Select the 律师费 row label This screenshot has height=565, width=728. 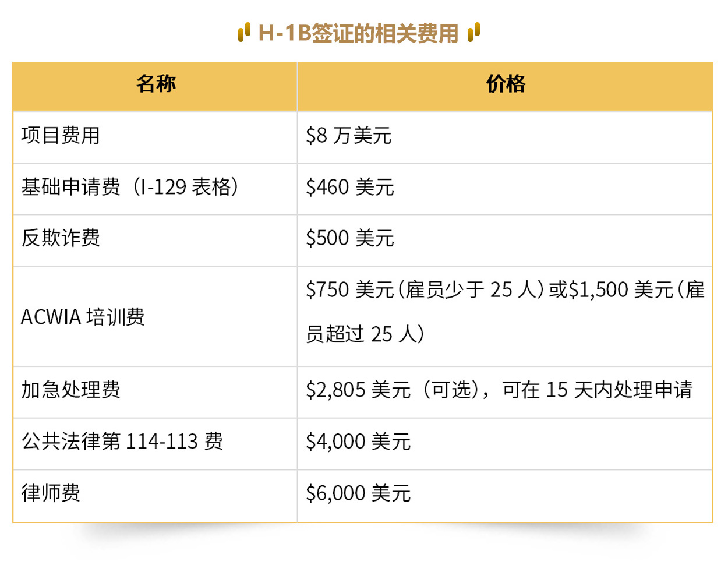[51, 493]
